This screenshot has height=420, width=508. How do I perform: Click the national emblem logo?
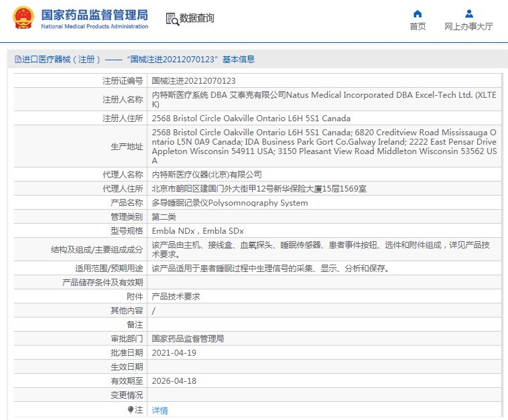click(x=23, y=18)
